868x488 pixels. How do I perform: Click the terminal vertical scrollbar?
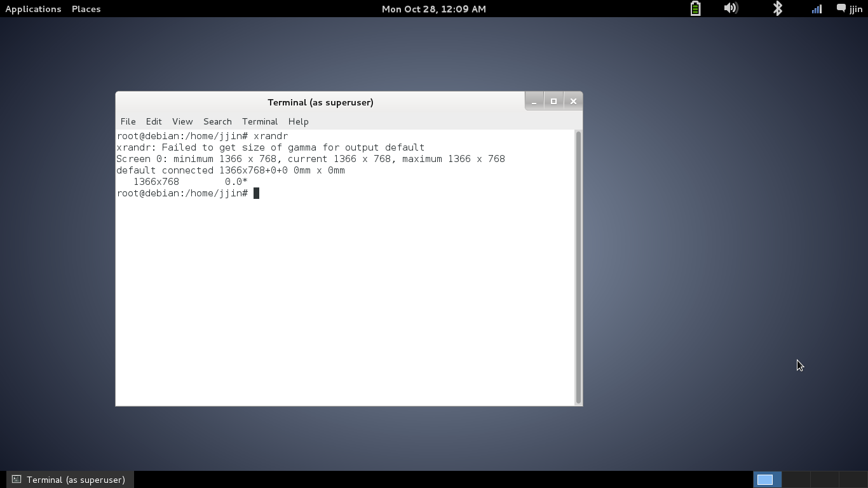click(x=578, y=268)
